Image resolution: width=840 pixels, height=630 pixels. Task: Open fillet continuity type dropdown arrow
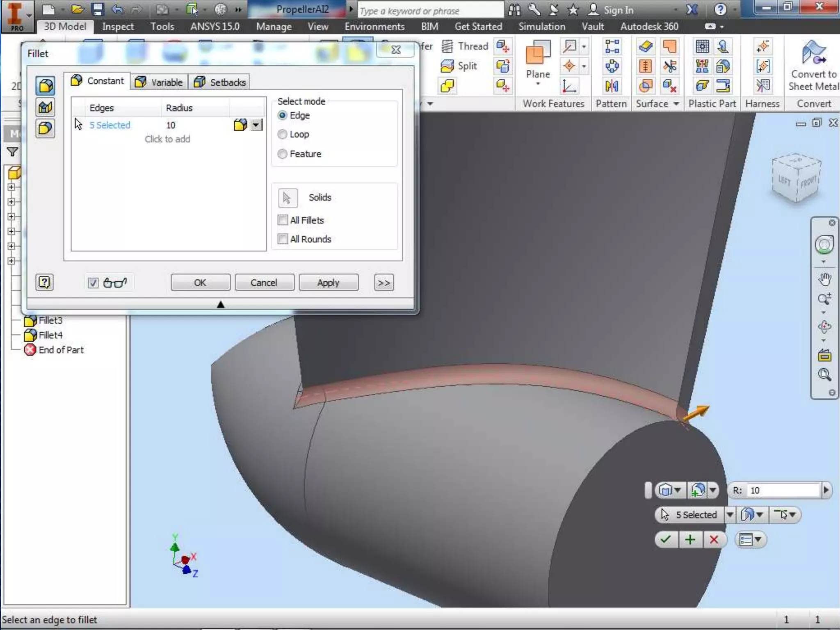(256, 125)
